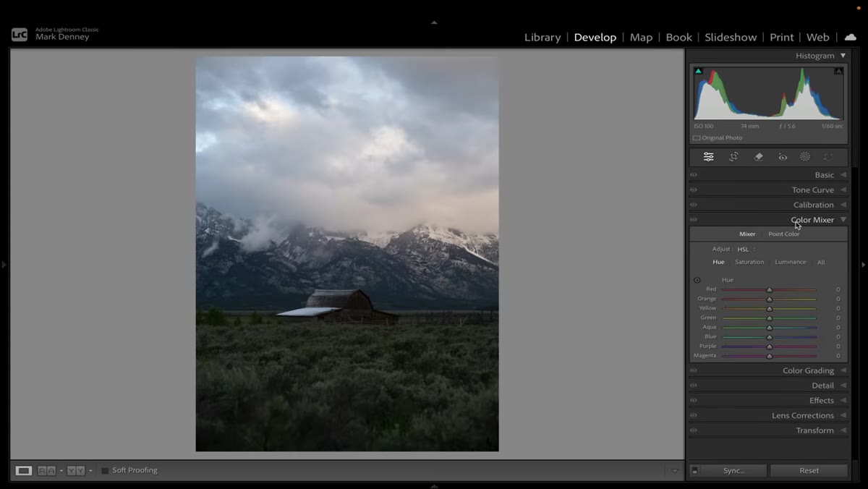Open the Slideshow module
Screen dimensions: 868x489
point(731,38)
